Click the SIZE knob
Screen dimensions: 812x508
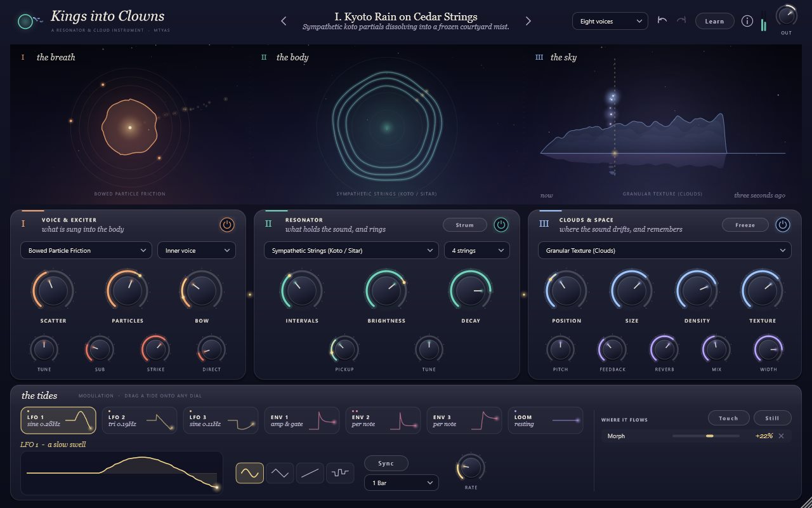coord(632,291)
